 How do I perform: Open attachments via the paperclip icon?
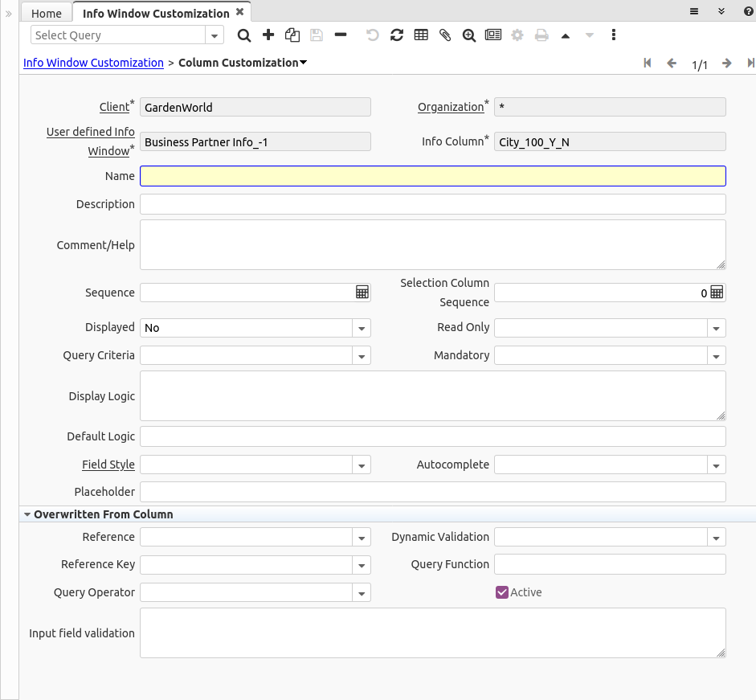[445, 35]
